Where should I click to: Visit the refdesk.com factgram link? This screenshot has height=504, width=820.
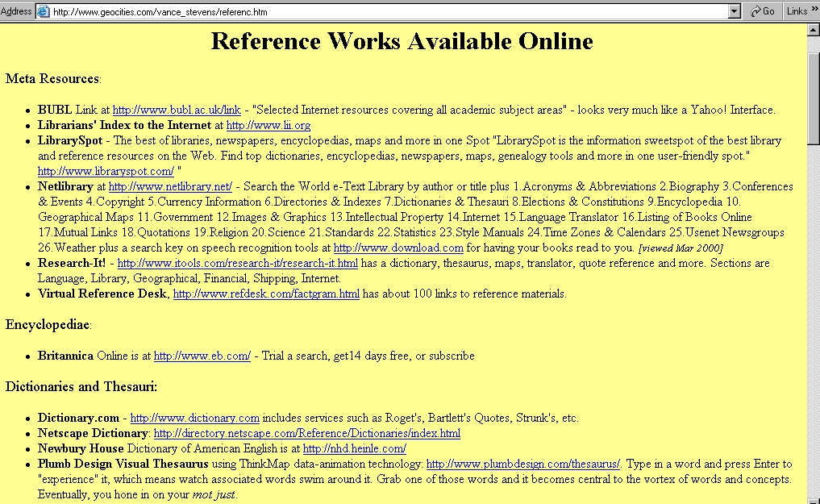tap(266, 294)
